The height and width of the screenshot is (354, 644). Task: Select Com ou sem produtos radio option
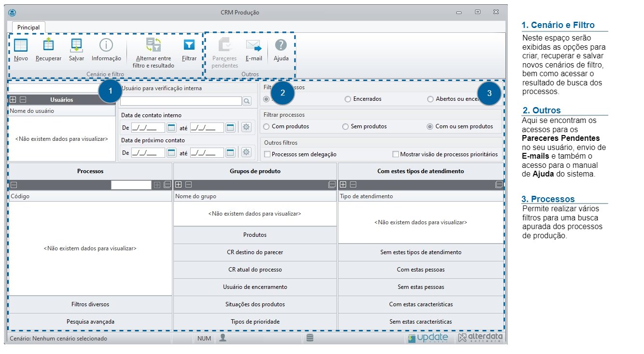pyautogui.click(x=430, y=126)
